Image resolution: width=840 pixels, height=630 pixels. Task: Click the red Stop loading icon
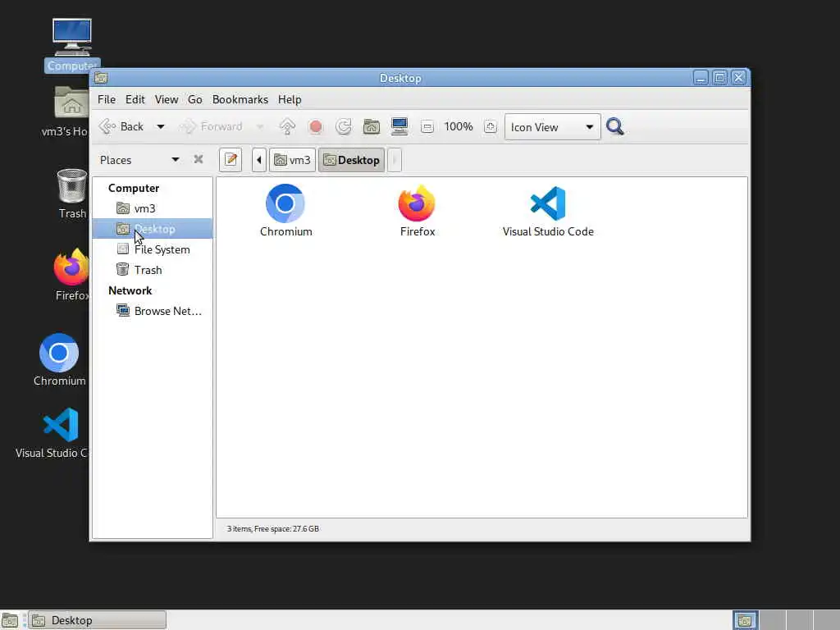(316, 126)
